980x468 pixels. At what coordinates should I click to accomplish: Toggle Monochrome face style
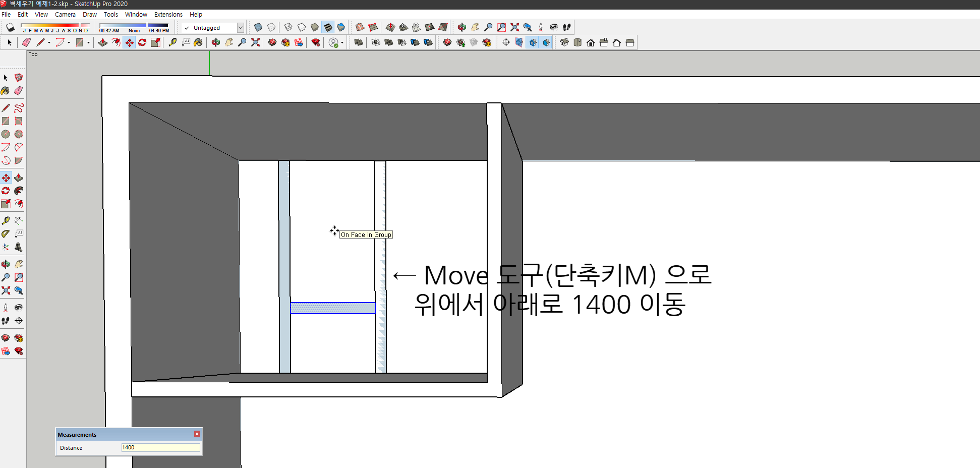(341, 27)
